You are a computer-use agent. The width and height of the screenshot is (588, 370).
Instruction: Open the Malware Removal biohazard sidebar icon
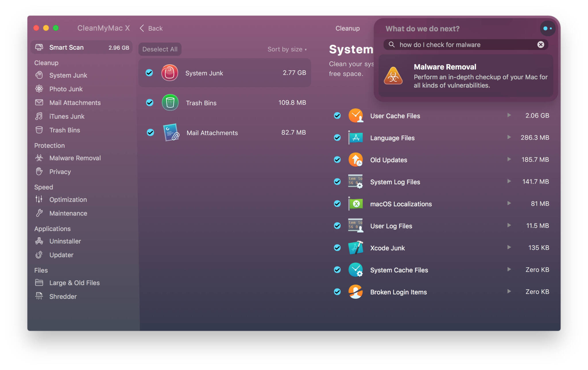[x=39, y=158]
